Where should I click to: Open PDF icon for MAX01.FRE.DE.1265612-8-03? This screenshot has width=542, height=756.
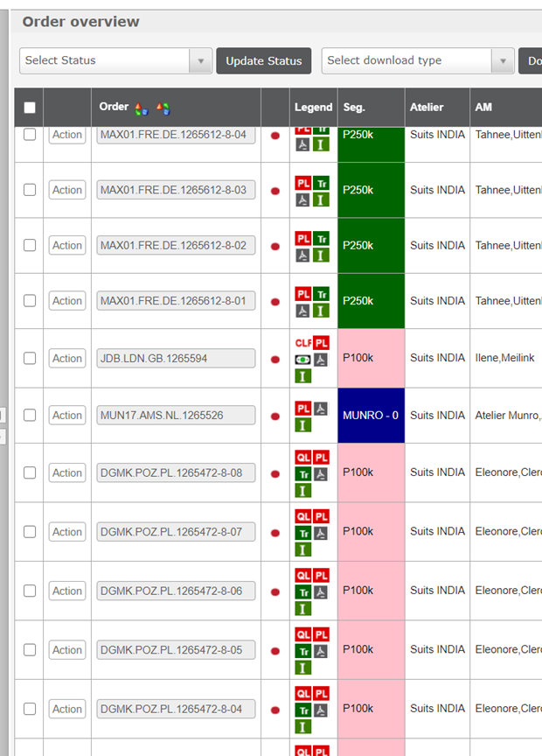pyautogui.click(x=302, y=199)
